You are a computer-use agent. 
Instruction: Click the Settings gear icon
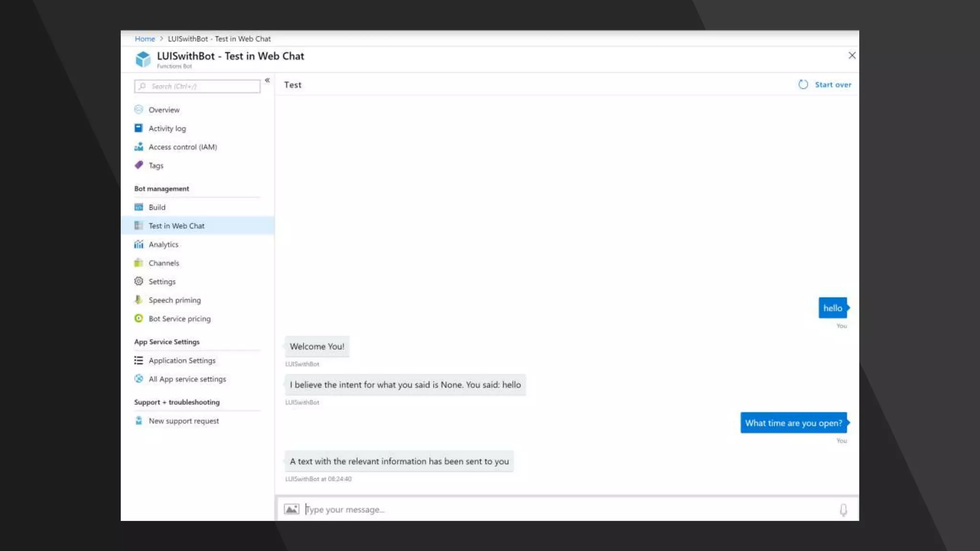[x=139, y=281]
